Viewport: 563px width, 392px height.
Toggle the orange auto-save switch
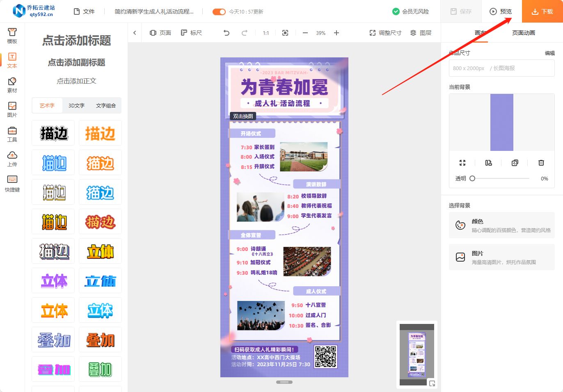[x=219, y=11]
